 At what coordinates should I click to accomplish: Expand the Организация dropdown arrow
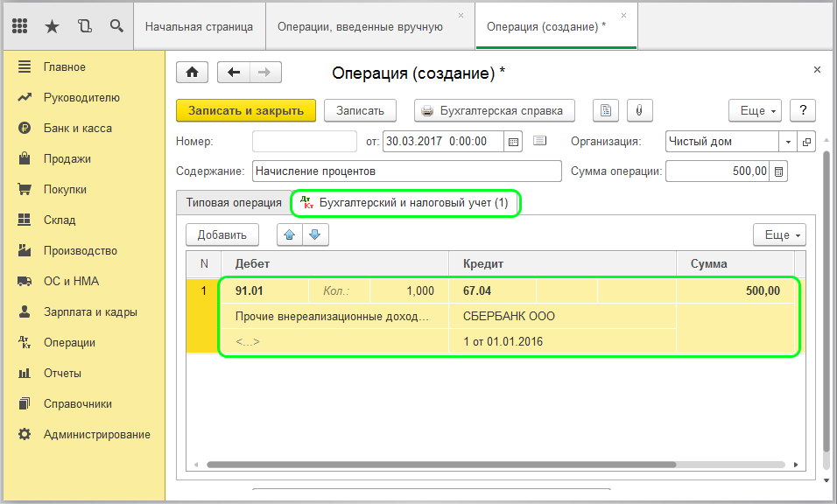(788, 142)
